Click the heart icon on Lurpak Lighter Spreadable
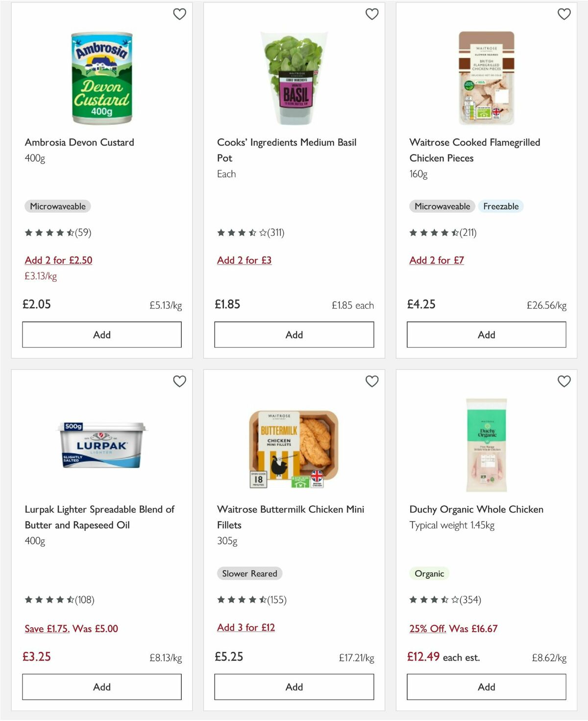The image size is (588, 721). pyautogui.click(x=180, y=381)
